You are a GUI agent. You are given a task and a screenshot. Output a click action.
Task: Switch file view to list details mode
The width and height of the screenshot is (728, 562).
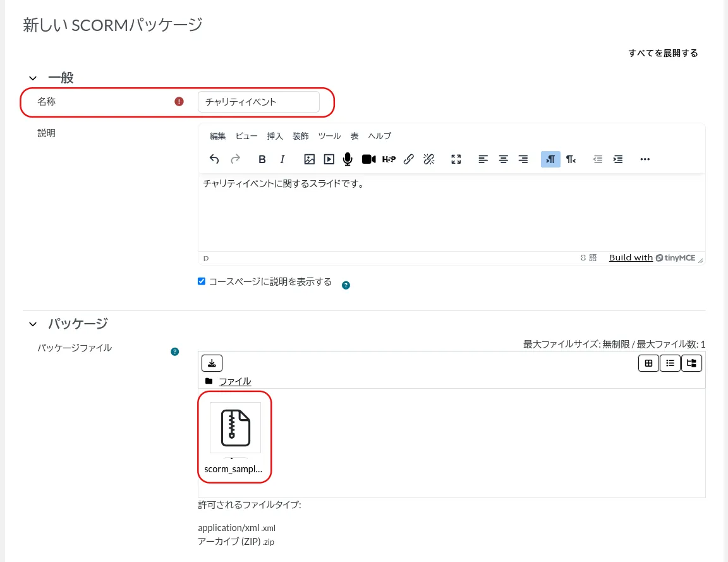click(670, 363)
